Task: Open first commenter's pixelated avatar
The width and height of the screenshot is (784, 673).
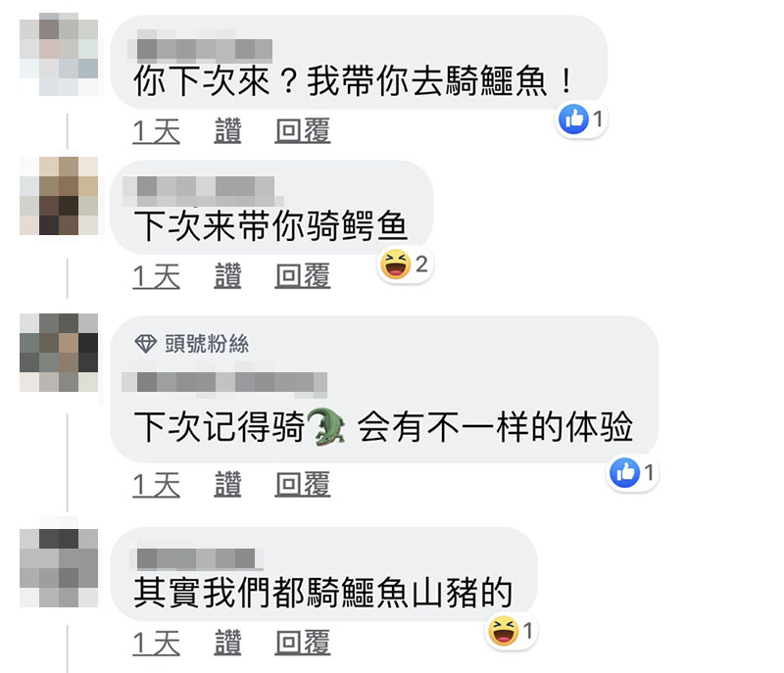Action: (59, 55)
